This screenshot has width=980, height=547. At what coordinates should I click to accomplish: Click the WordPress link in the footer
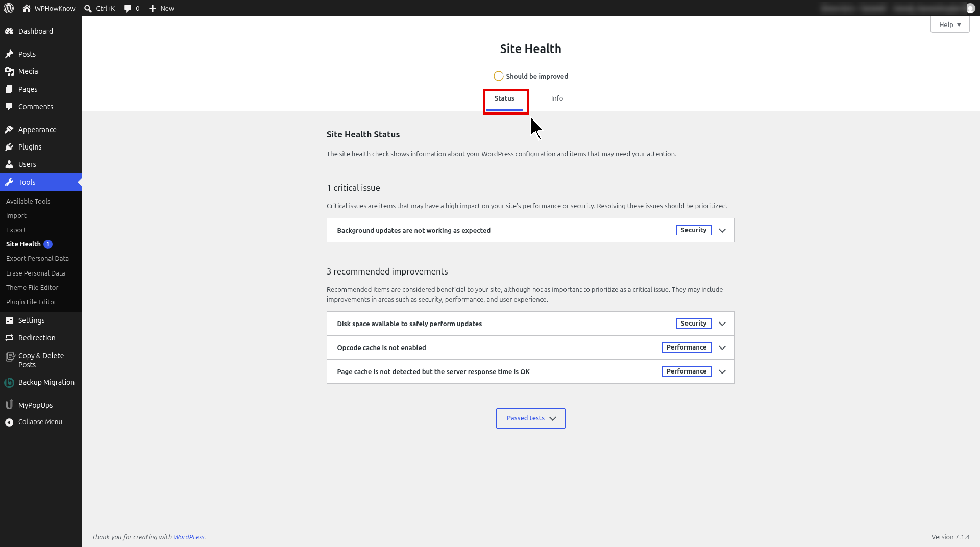coord(189,537)
